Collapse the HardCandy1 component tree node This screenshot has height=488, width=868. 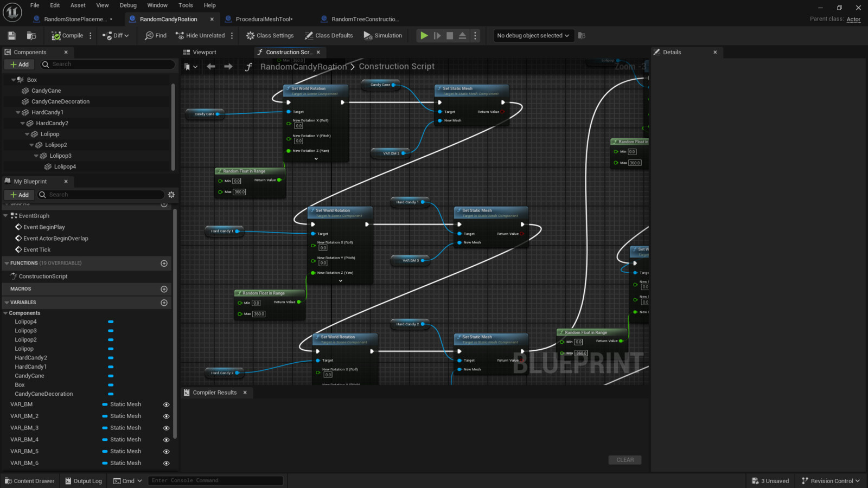(18, 113)
